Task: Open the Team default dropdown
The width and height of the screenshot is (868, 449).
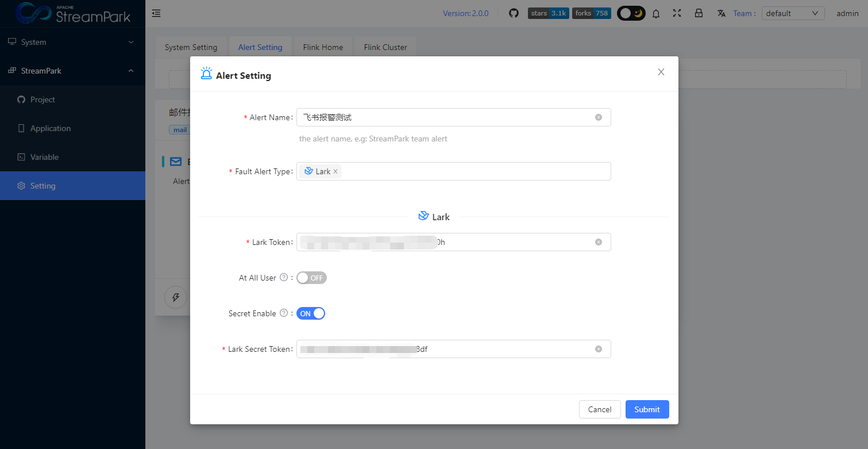Action: pyautogui.click(x=793, y=13)
